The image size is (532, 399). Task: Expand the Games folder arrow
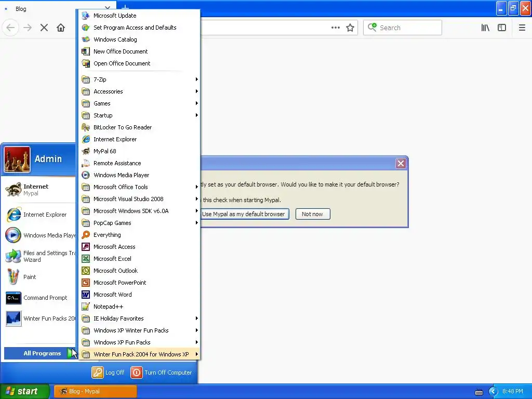196,103
